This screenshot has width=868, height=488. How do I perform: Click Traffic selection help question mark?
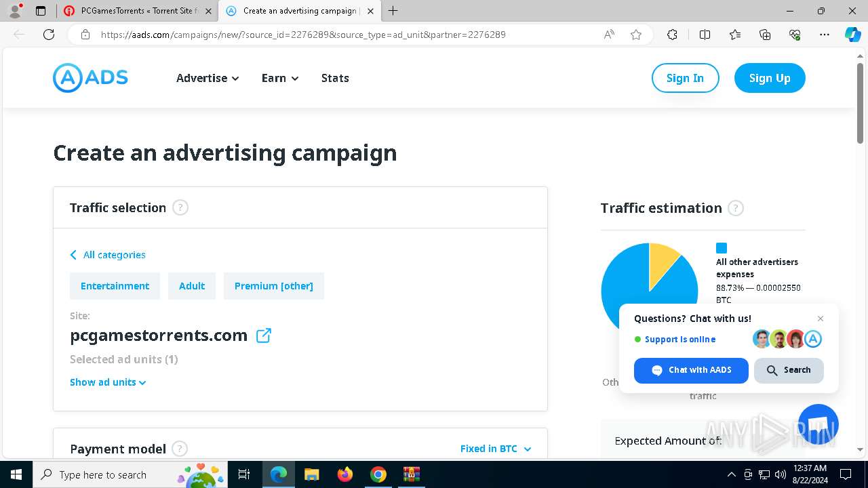tap(180, 207)
